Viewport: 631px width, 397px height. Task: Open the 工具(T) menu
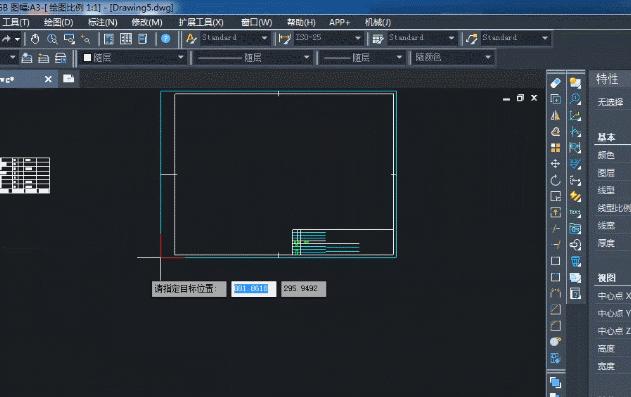click(x=16, y=22)
